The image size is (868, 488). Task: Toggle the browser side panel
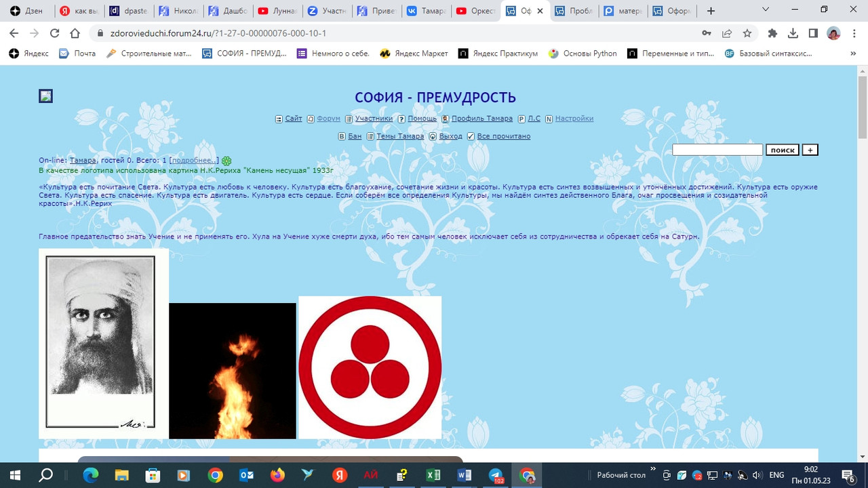tap(813, 33)
